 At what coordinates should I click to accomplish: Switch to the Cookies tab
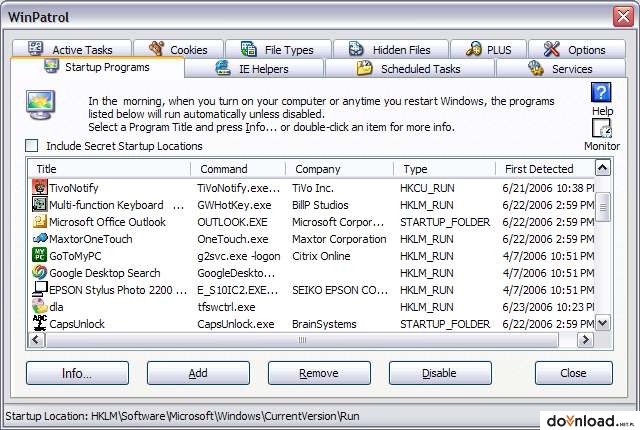click(179, 49)
